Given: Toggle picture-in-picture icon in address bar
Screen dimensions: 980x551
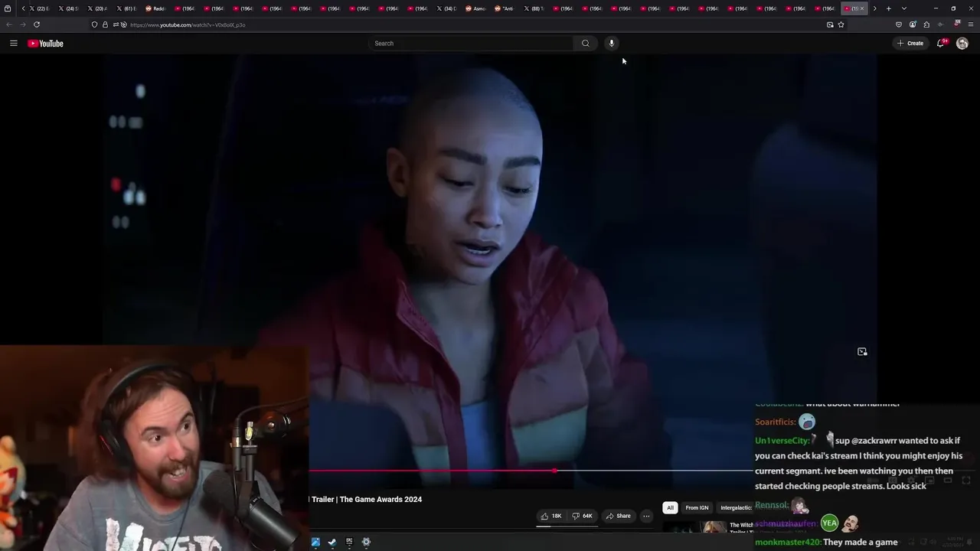Looking at the screenshot, I should click(x=830, y=24).
